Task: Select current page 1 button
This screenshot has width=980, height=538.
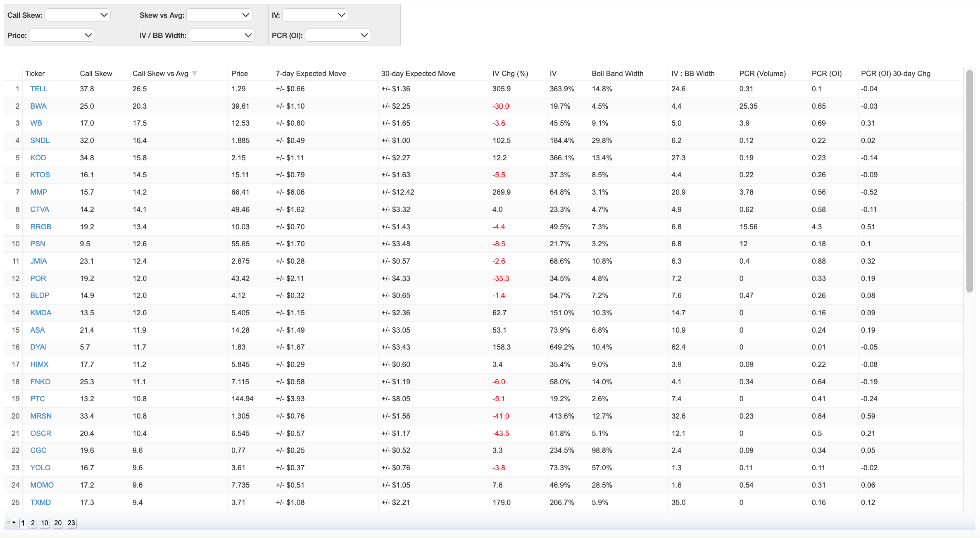Action: pos(23,523)
